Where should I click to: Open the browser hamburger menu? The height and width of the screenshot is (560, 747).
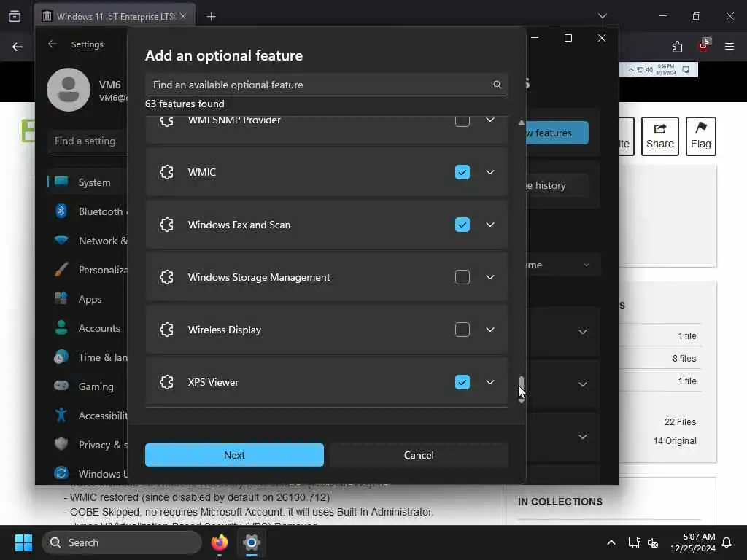coord(729,47)
